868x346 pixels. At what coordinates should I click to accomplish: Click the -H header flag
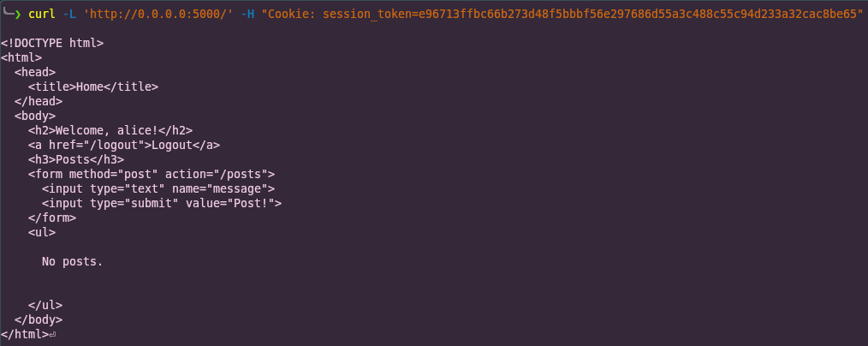coord(248,14)
